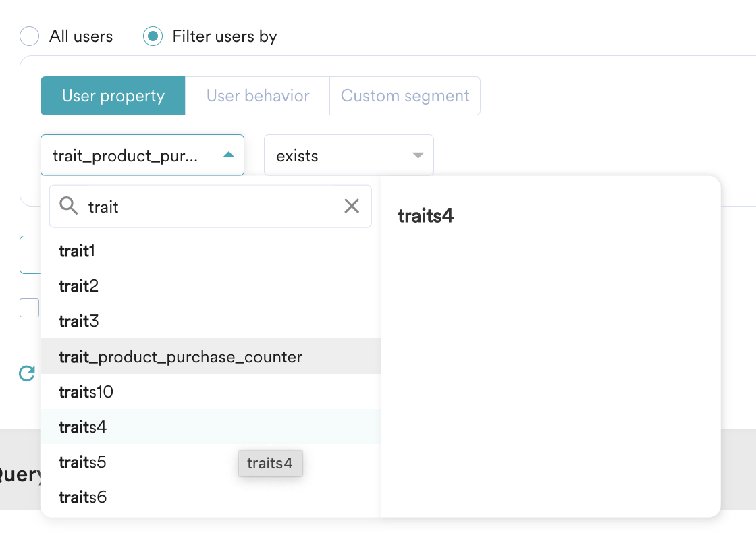This screenshot has width=756, height=548.
Task: Select "trait1" from the dropdown list
Action: point(76,250)
